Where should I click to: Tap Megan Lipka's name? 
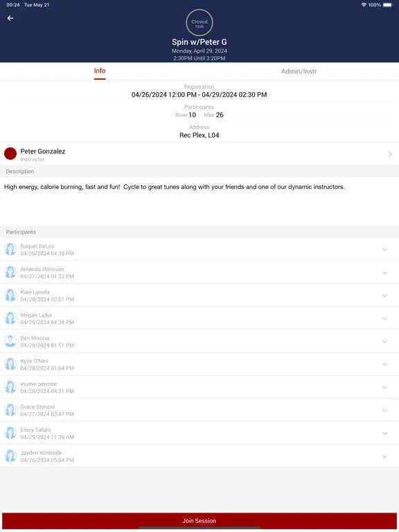(36, 315)
